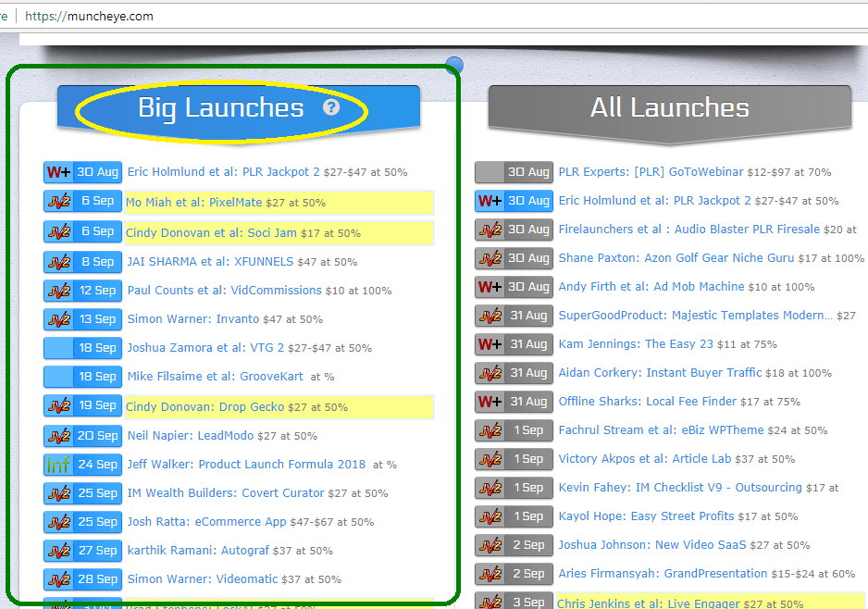The width and height of the screenshot is (868, 609).
Task: Open Aries Firmansyah GrandPresentation link
Action: coord(663,574)
